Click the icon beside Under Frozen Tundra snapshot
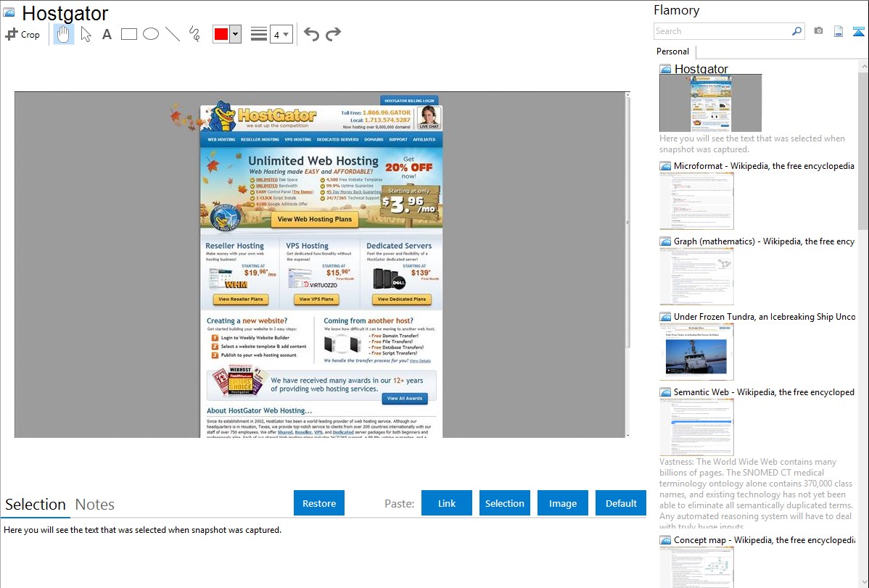The height and width of the screenshot is (588, 869). 665,317
